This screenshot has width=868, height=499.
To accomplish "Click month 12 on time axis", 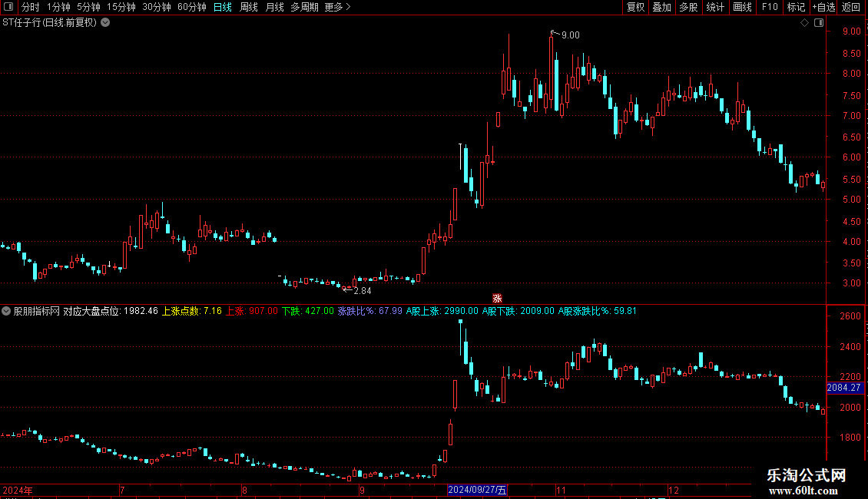I will (x=673, y=490).
